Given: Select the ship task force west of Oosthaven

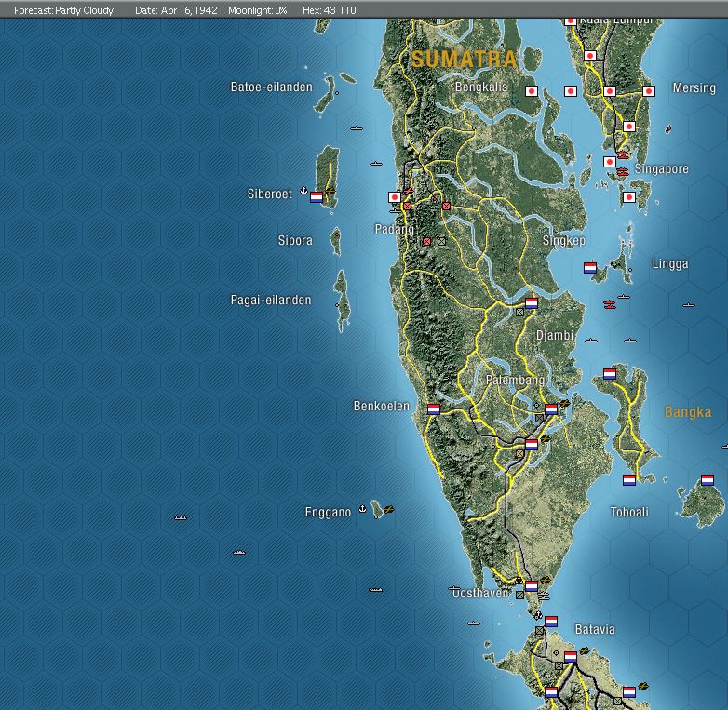Looking at the screenshot, I should click(375, 590).
